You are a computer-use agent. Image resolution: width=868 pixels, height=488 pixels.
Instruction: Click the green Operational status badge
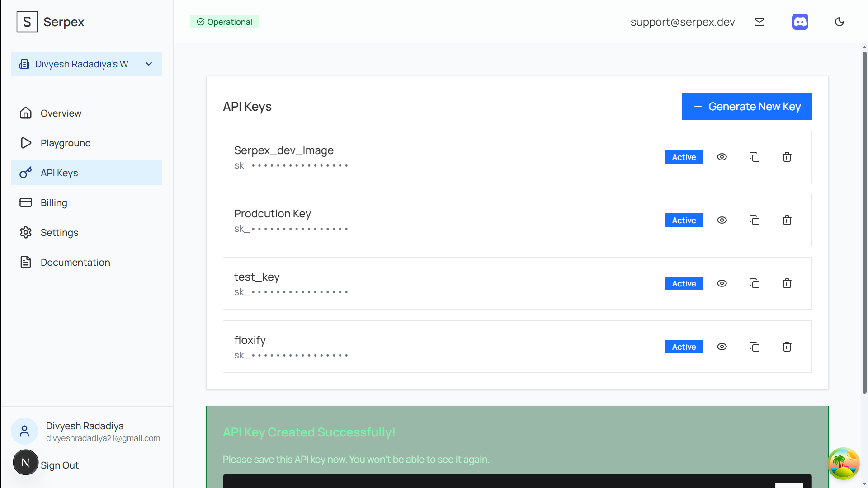click(224, 21)
